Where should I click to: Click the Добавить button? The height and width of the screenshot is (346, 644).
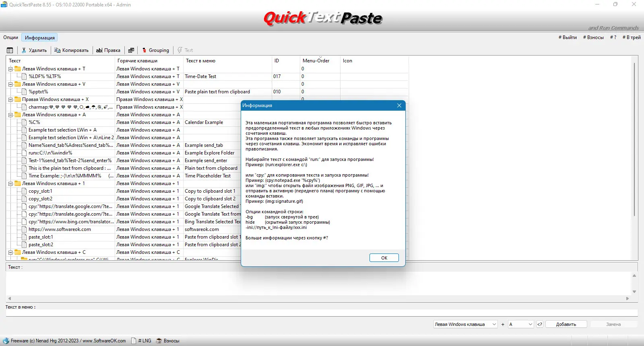point(566,324)
